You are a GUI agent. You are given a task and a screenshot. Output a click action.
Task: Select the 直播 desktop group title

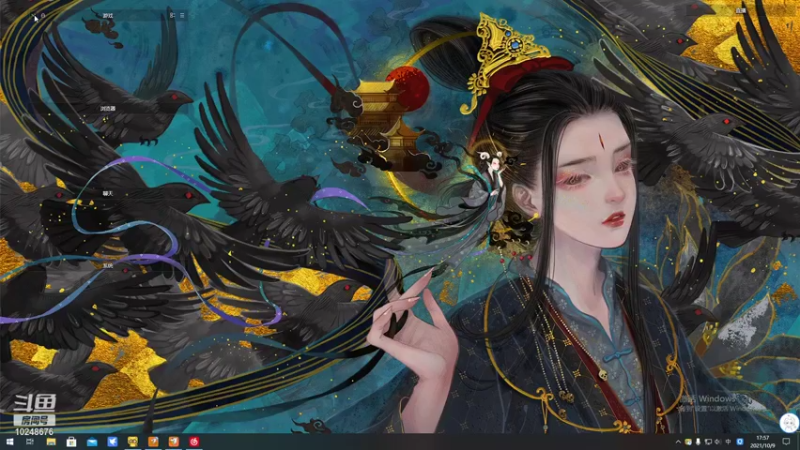point(741,10)
